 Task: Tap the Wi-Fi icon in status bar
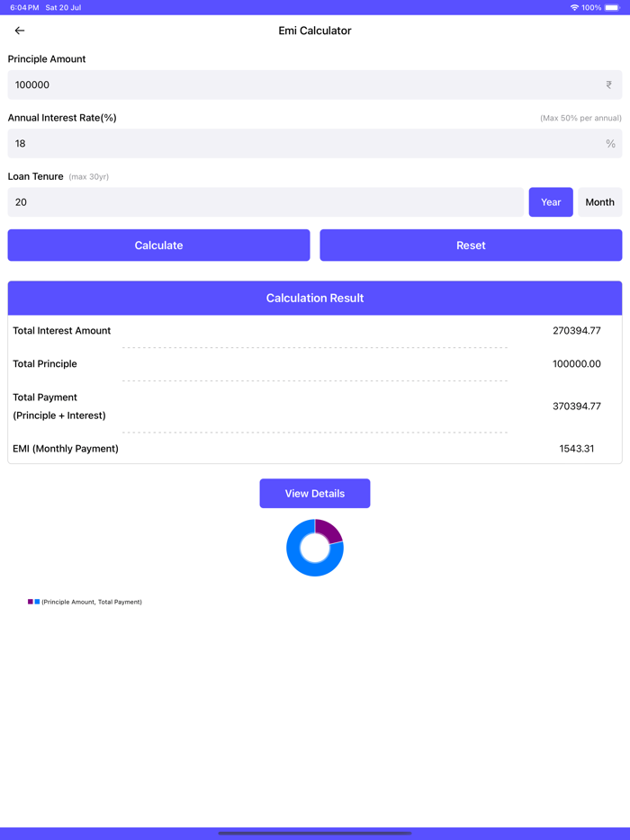pos(575,7)
